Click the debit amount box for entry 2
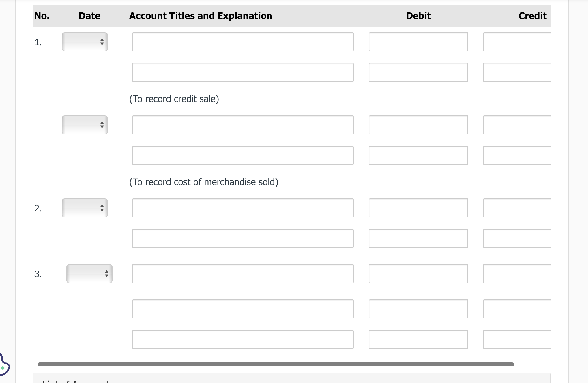588x383 pixels. coord(418,208)
